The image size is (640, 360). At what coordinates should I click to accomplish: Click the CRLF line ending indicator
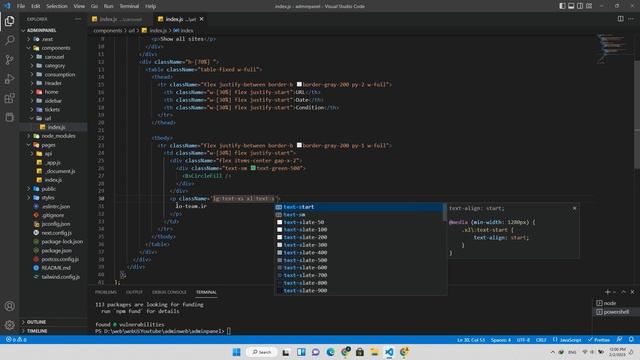coord(541,340)
